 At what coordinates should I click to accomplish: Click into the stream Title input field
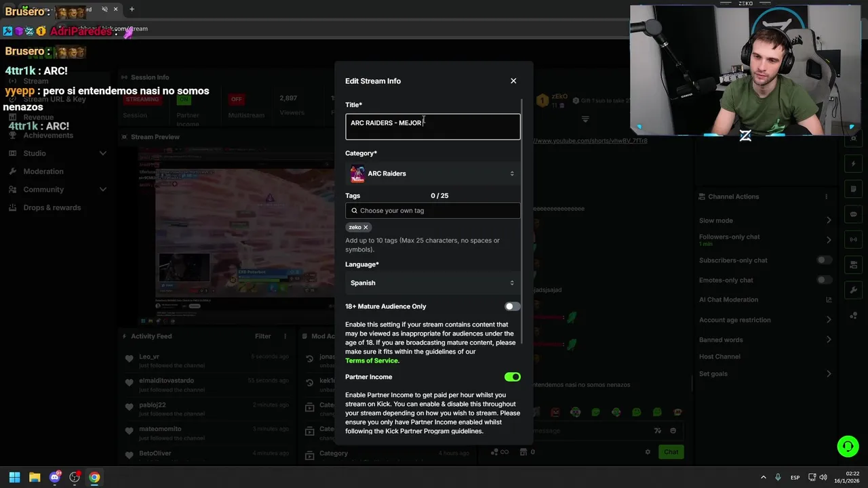click(x=433, y=127)
